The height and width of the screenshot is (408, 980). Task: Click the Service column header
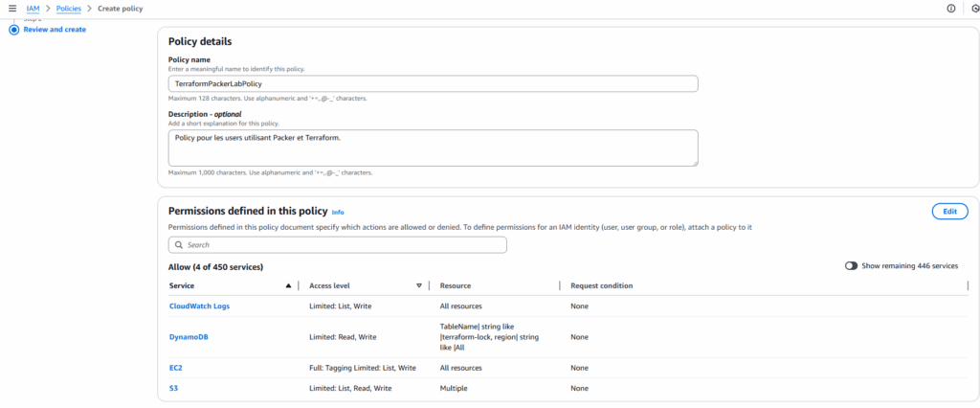point(182,286)
